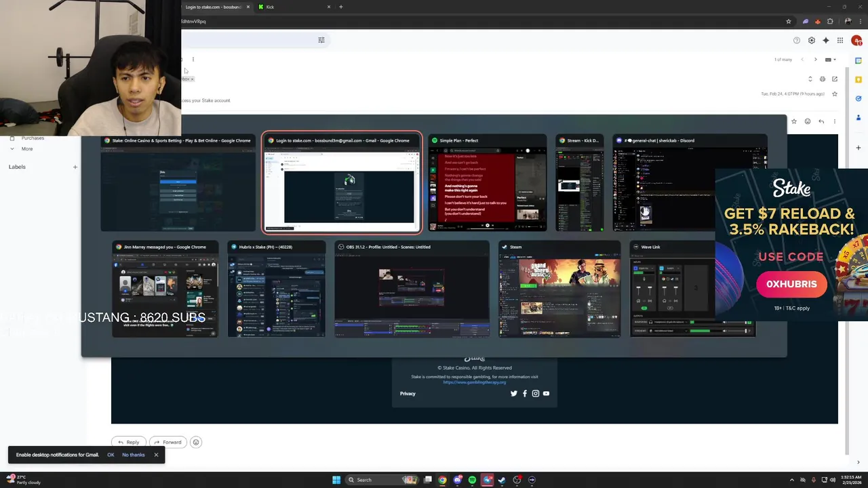868x488 pixels.
Task: Show hidden system tray icons chevron
Action: coord(791,480)
